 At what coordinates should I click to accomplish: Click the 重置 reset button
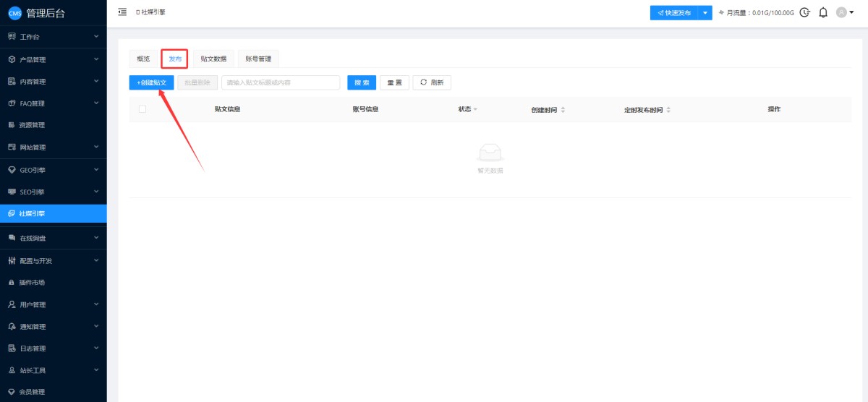click(394, 82)
